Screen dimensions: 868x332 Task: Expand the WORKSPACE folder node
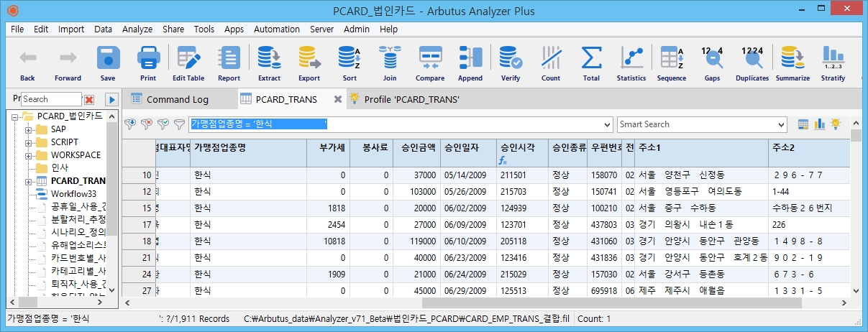point(28,155)
